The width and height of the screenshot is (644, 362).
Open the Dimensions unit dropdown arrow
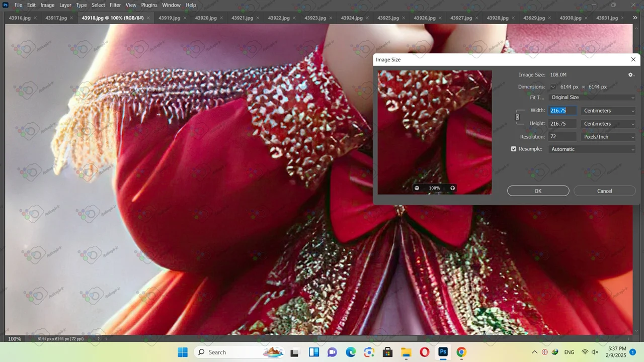553,87
